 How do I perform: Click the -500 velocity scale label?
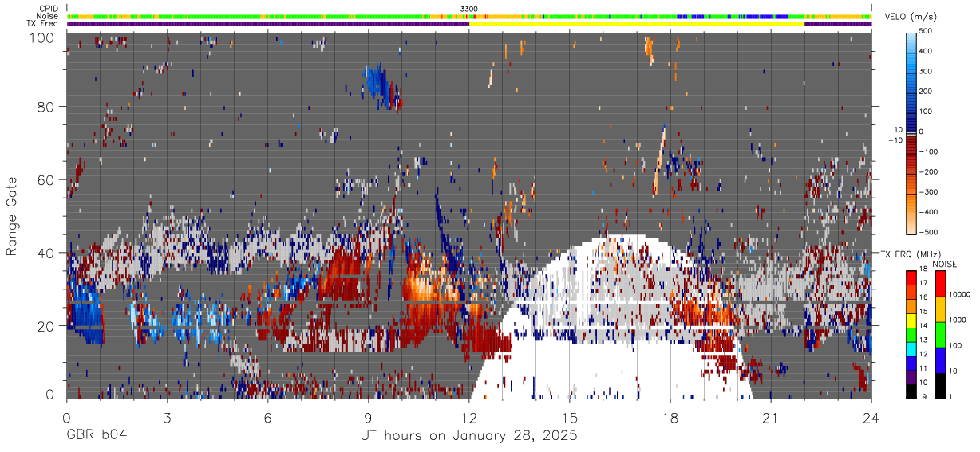pos(928,232)
